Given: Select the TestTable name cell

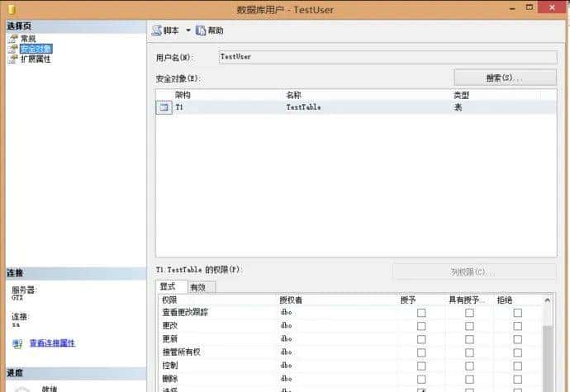Looking at the screenshot, I should (303, 107).
